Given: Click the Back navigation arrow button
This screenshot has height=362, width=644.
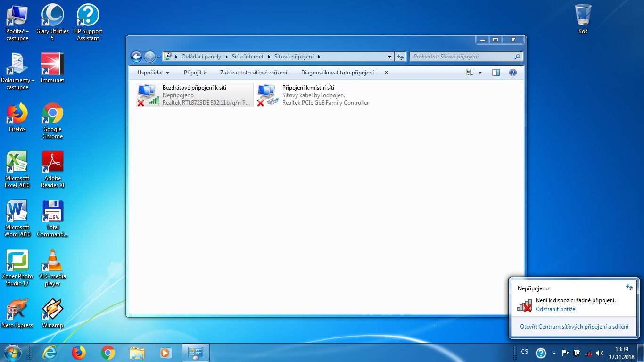Looking at the screenshot, I should pyautogui.click(x=136, y=57).
